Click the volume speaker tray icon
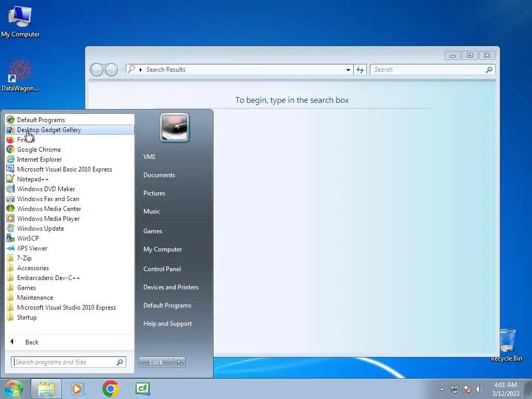The width and height of the screenshot is (532, 399). point(479,389)
